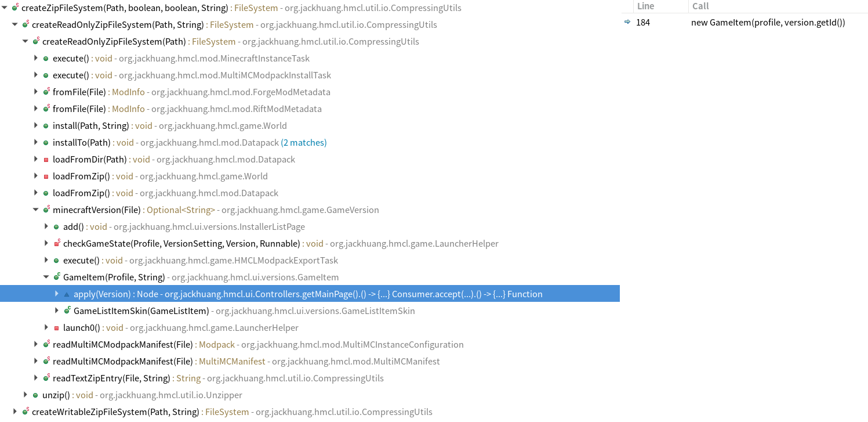
Task: Click static method icon next to readTextZipEntry
Action: coord(46,378)
